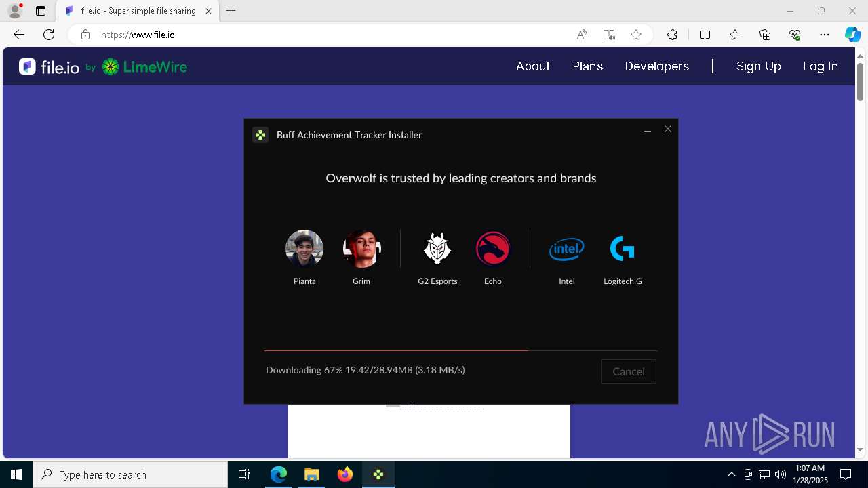The image size is (868, 488).
Task: Select the Buff installer taskbar icon
Action: click(x=378, y=474)
